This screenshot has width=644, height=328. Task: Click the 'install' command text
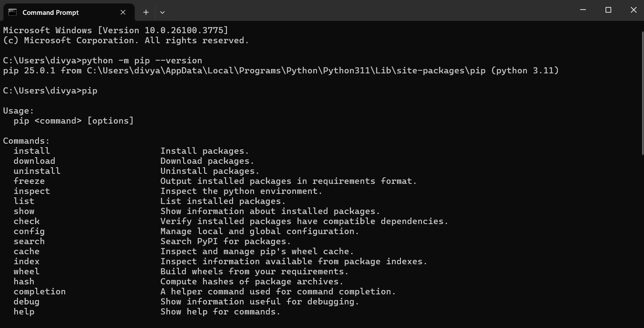(x=32, y=151)
